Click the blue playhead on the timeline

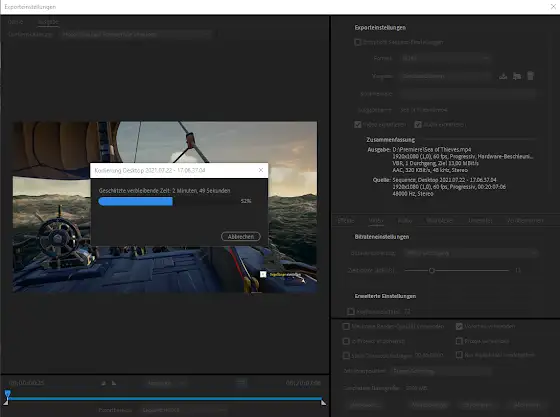tap(8, 393)
